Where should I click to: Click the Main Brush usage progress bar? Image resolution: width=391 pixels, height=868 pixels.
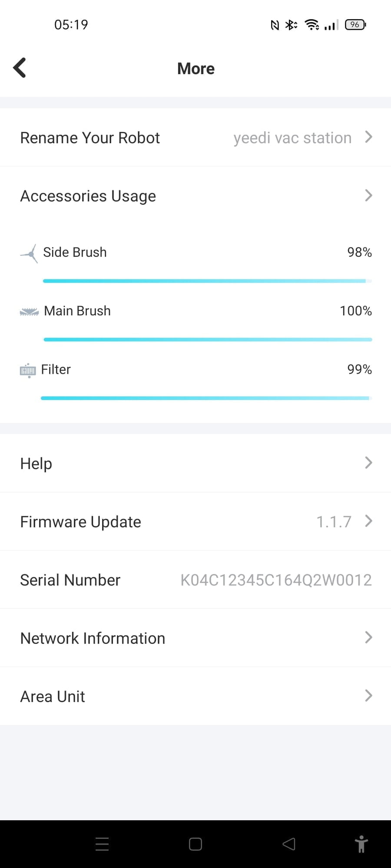pos(208,339)
